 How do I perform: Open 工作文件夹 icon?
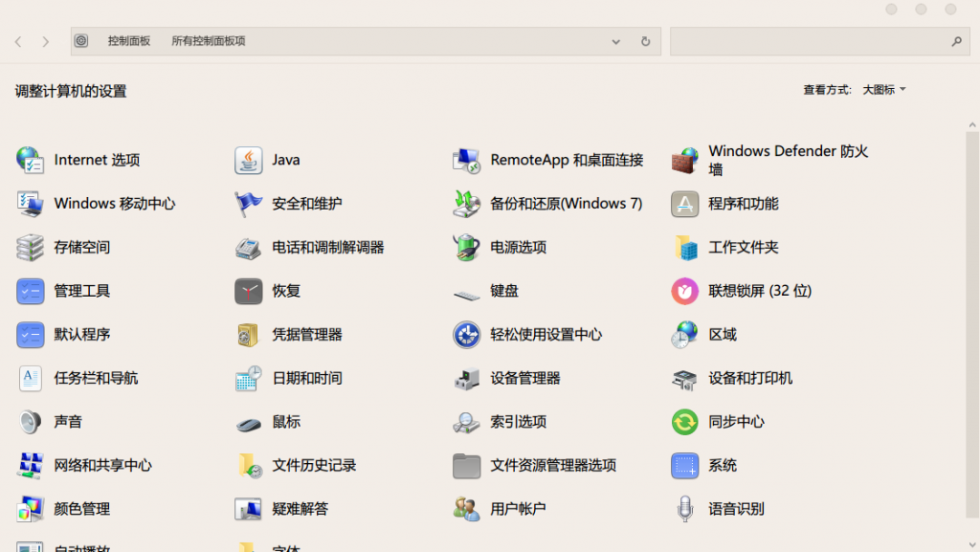684,248
